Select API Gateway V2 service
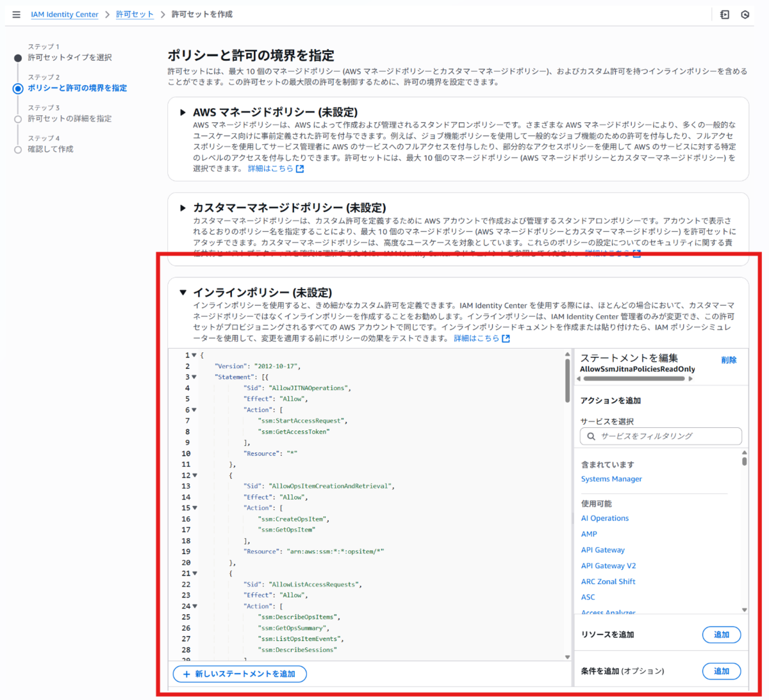 coord(608,566)
